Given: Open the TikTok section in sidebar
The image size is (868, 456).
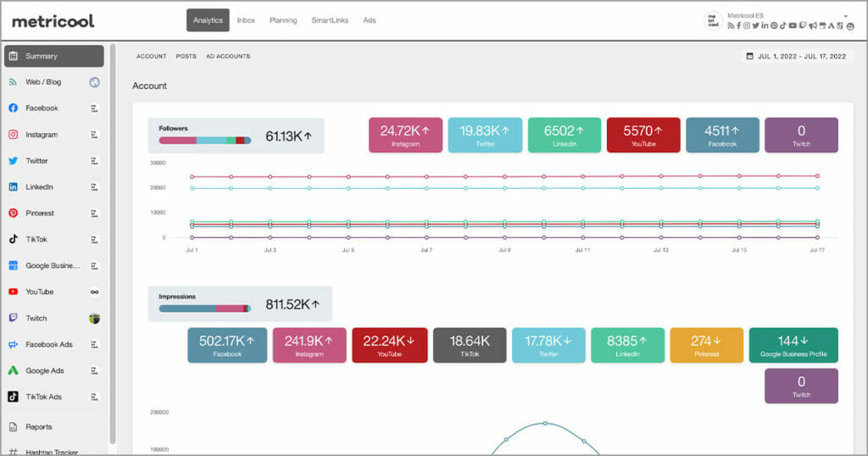Looking at the screenshot, I should (x=38, y=240).
